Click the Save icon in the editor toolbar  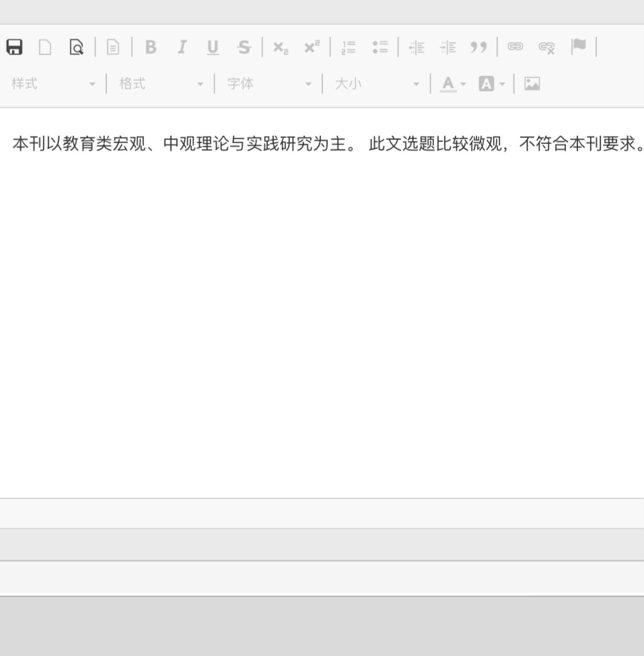click(x=14, y=47)
